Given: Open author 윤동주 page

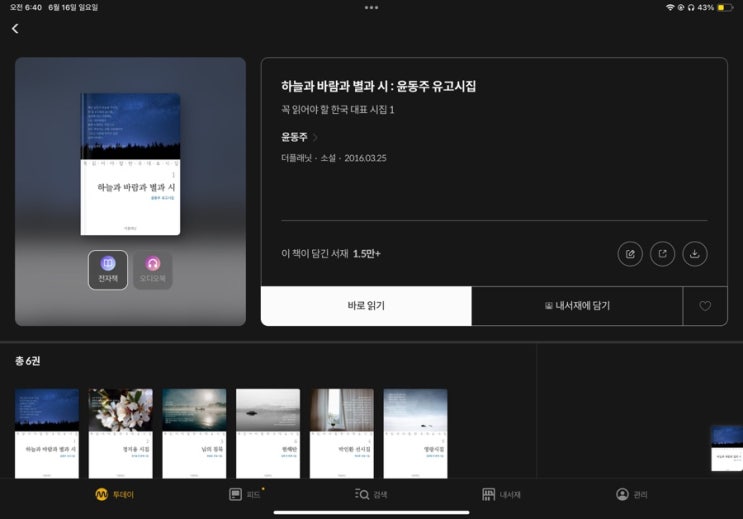Looking at the screenshot, I should pyautogui.click(x=294, y=137).
